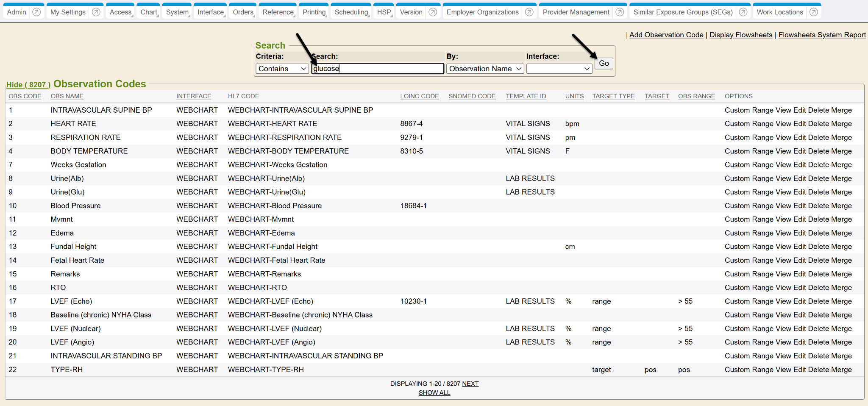Image resolution: width=868 pixels, height=406 pixels.
Task: Go to NEXT page of results
Action: pos(470,384)
